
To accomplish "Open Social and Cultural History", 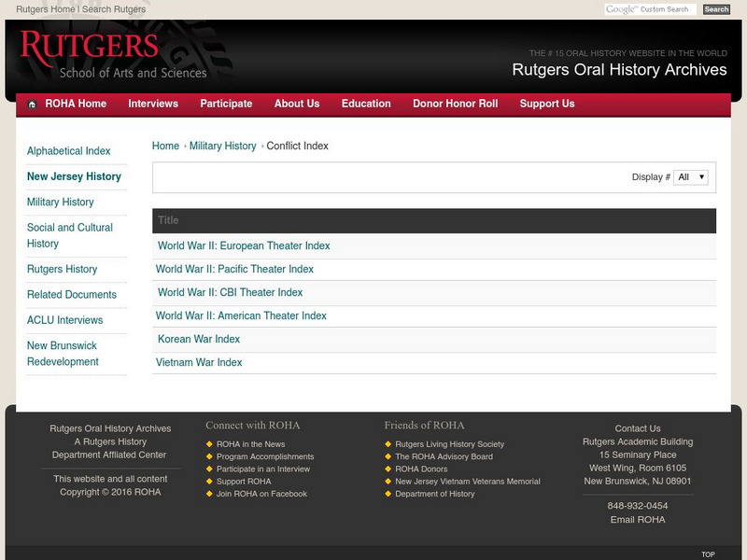I will (x=69, y=236).
